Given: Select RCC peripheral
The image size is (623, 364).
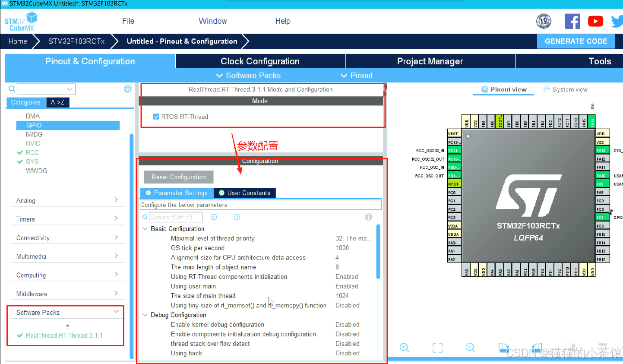Looking at the screenshot, I should coord(32,152).
